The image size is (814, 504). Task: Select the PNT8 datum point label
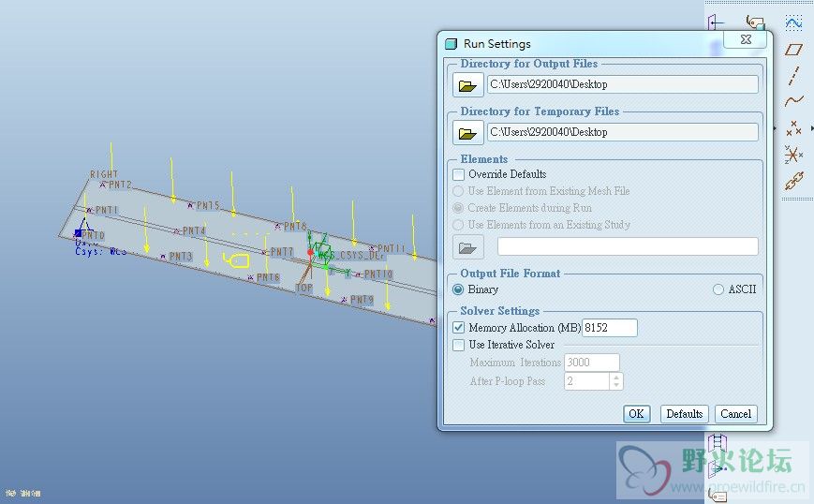295,227
